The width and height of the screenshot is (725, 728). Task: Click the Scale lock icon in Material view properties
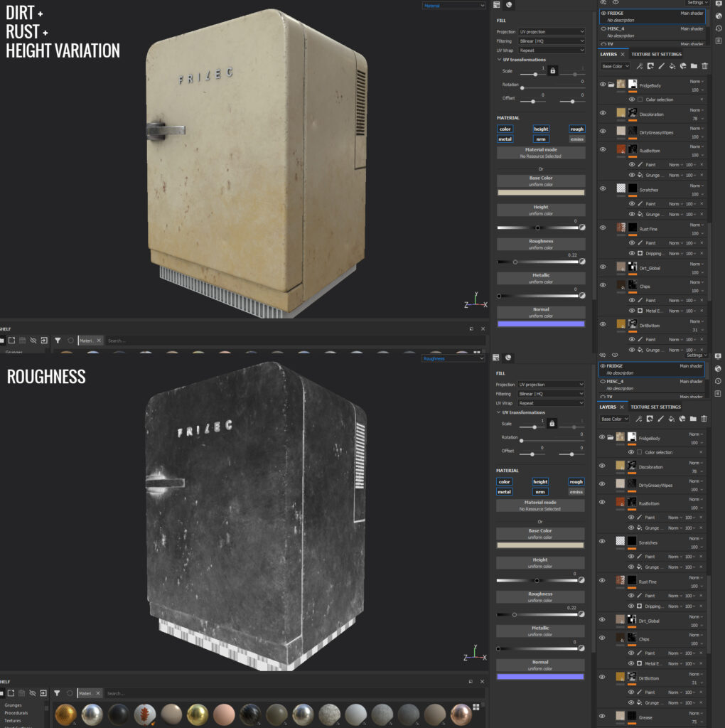pos(553,70)
